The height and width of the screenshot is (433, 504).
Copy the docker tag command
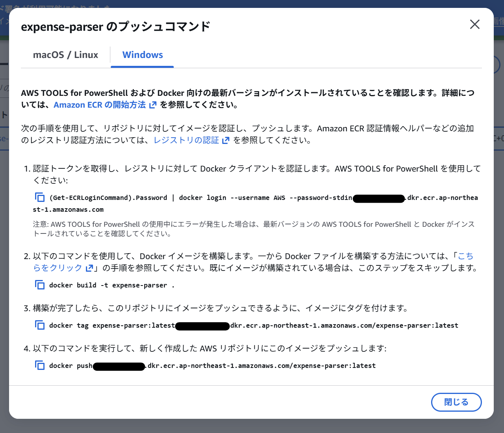click(40, 325)
